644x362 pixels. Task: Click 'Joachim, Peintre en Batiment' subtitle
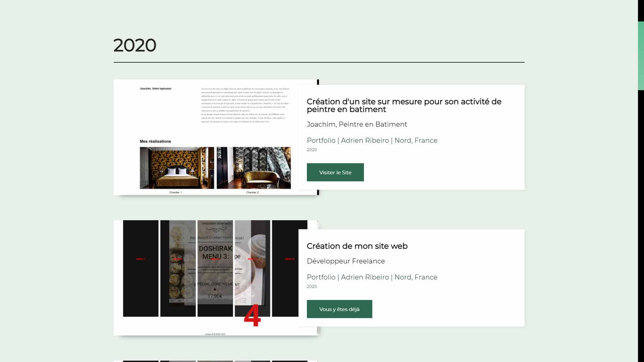click(357, 124)
